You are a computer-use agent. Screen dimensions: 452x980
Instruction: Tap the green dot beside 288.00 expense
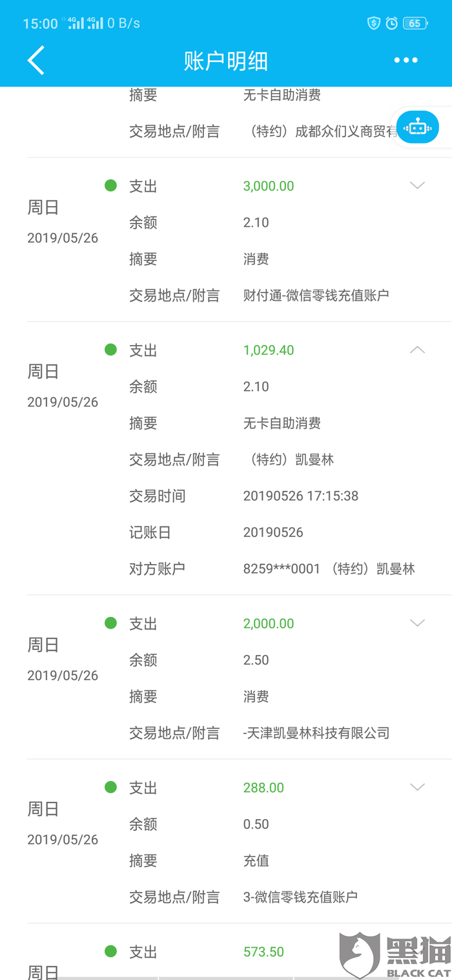110,787
